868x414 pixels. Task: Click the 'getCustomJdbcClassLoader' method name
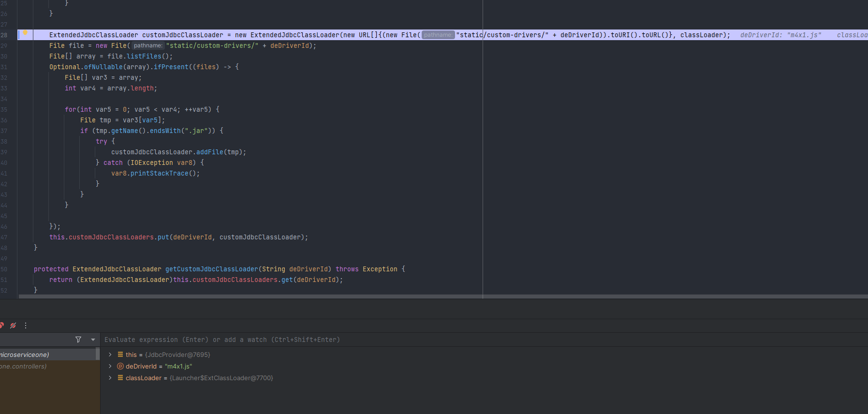coord(212,269)
